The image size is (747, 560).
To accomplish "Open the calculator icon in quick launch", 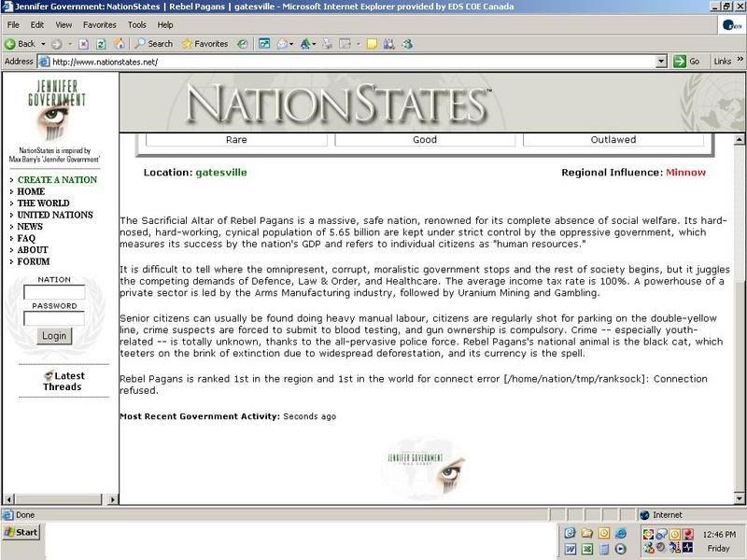I will pos(603,549).
